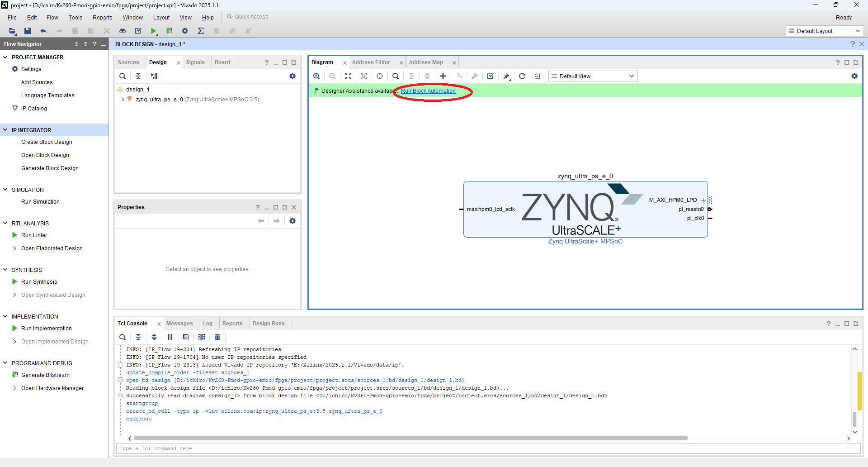This screenshot has width=868, height=467.
Task: Close the Address Map tab
Action: [454, 63]
